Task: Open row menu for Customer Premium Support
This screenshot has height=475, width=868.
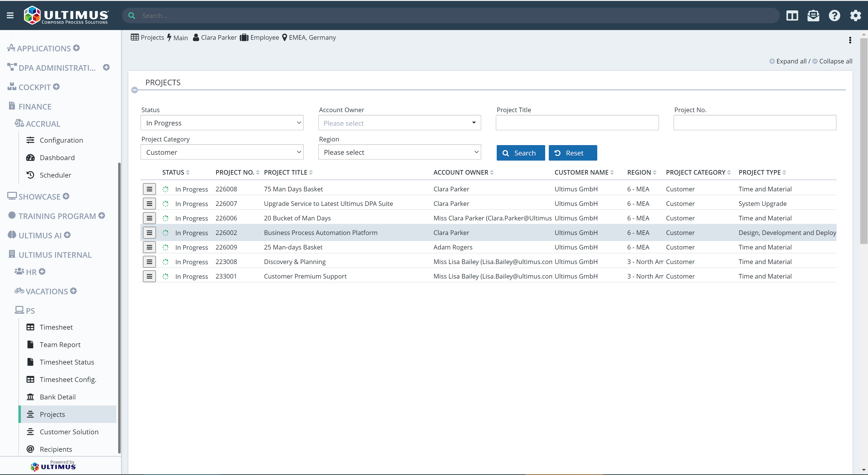Action: click(149, 276)
